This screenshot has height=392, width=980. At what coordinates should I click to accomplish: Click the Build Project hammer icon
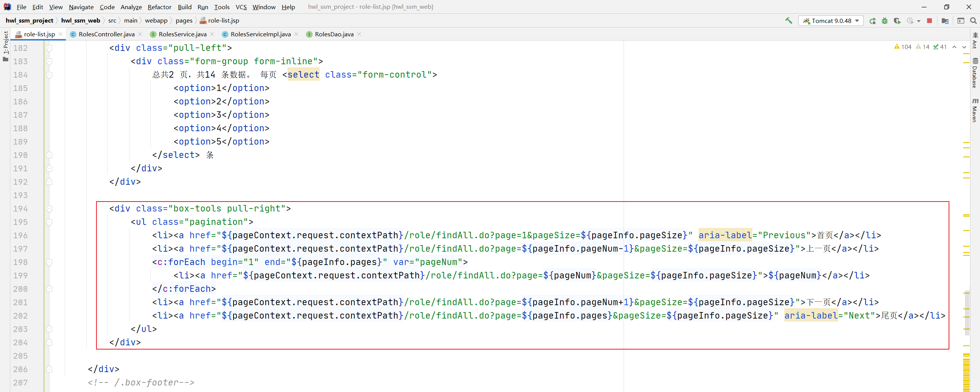coord(789,21)
